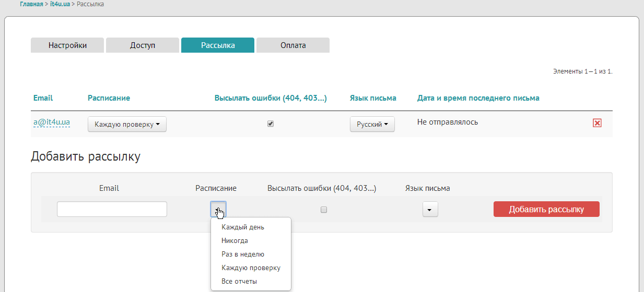
Task: Open the Главная breadcrumb link
Action: point(31,4)
